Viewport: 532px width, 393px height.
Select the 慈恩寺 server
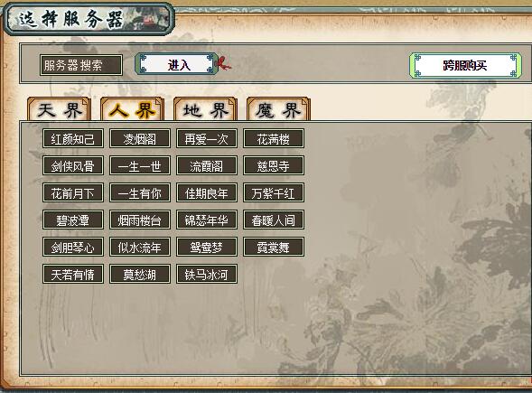click(274, 166)
